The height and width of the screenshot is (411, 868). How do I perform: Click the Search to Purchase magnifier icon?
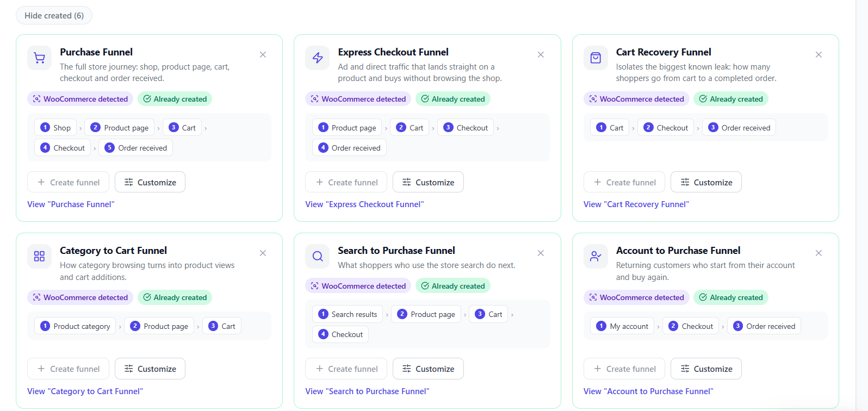318,257
